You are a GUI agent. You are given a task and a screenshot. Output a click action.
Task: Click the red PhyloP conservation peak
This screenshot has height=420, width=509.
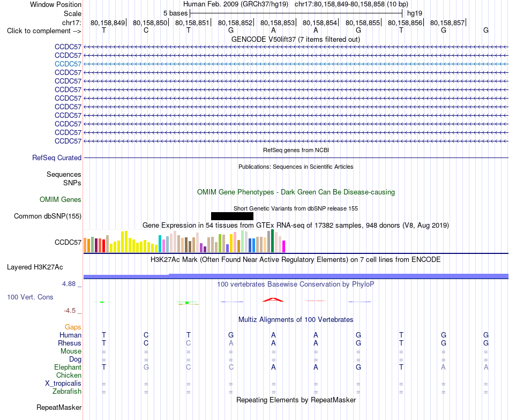coord(273,299)
